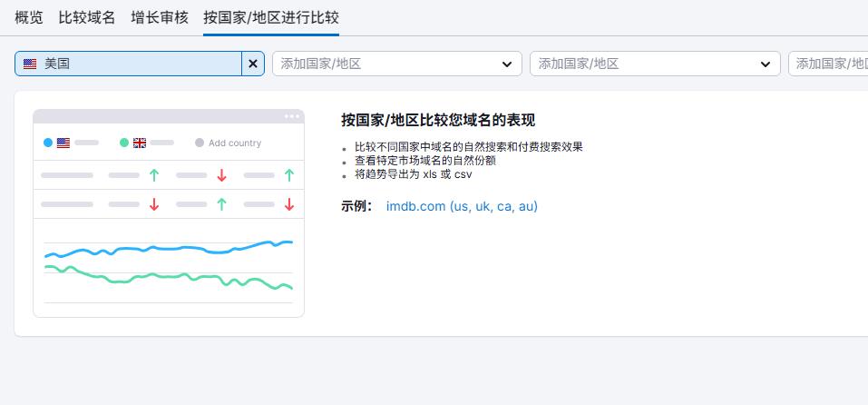Remove the 美国 country selection

click(253, 64)
